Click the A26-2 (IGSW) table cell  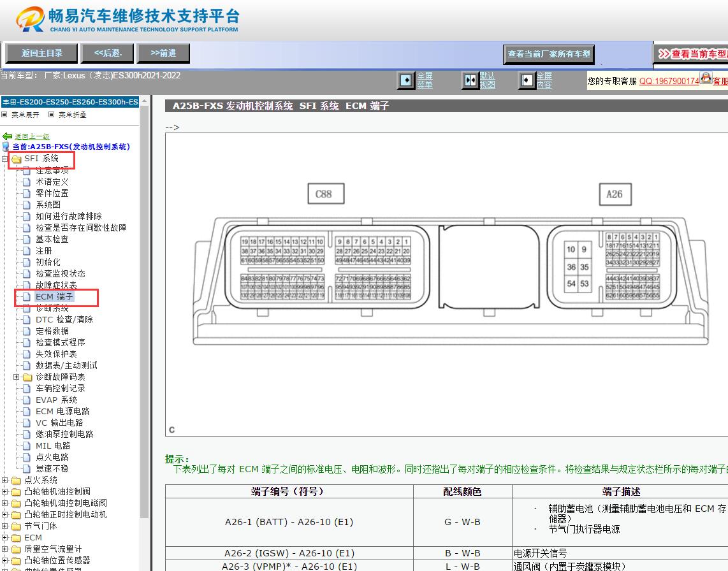[289, 553]
